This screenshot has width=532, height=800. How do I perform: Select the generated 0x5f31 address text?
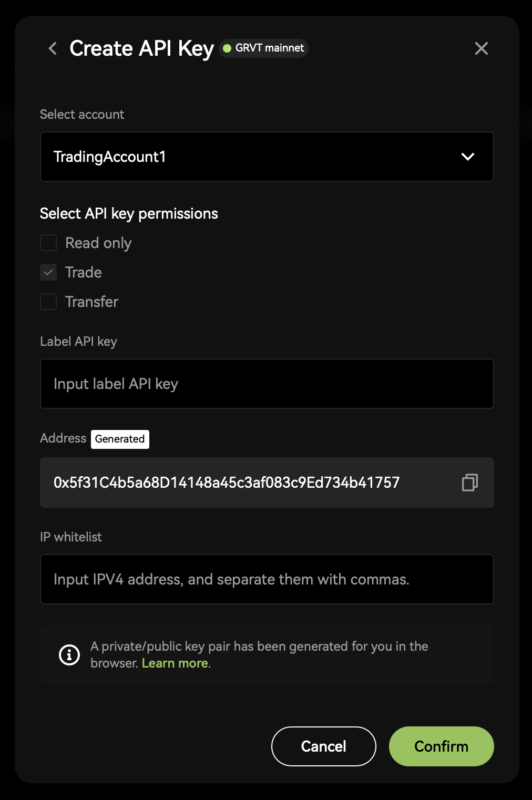(x=227, y=483)
